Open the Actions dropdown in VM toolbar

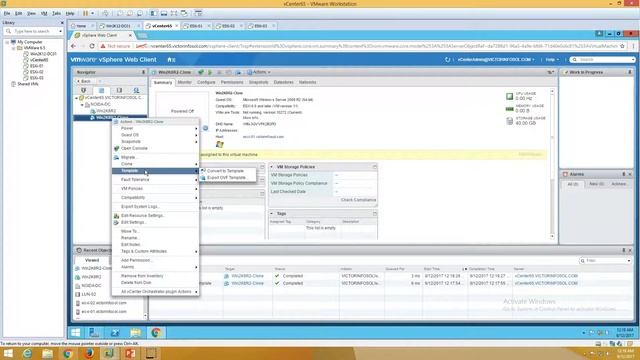coord(259,72)
